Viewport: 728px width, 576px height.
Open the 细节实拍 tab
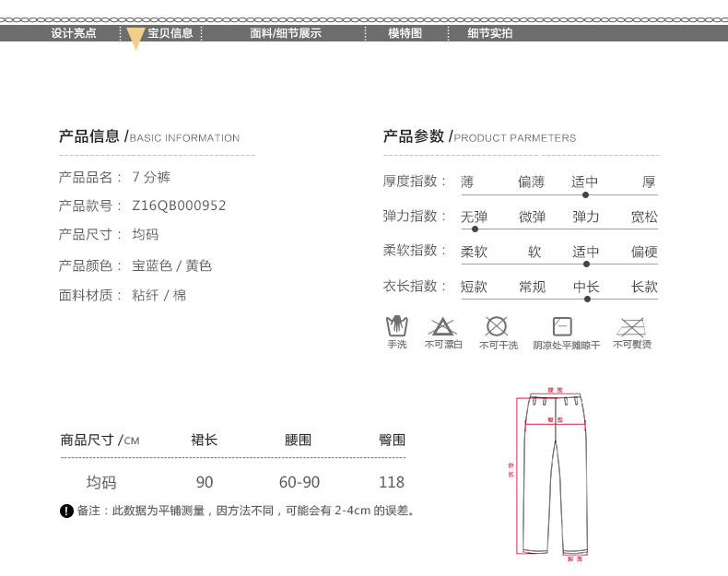489,33
